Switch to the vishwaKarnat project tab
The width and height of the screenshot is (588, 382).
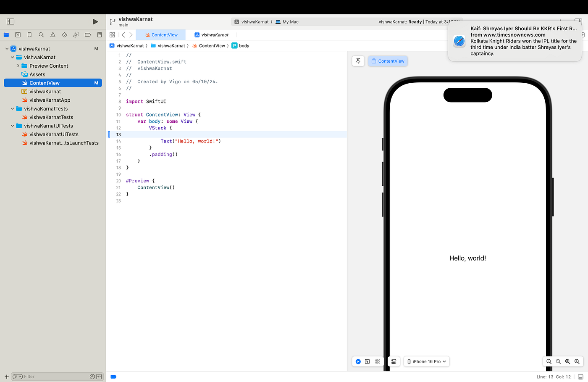tap(212, 35)
